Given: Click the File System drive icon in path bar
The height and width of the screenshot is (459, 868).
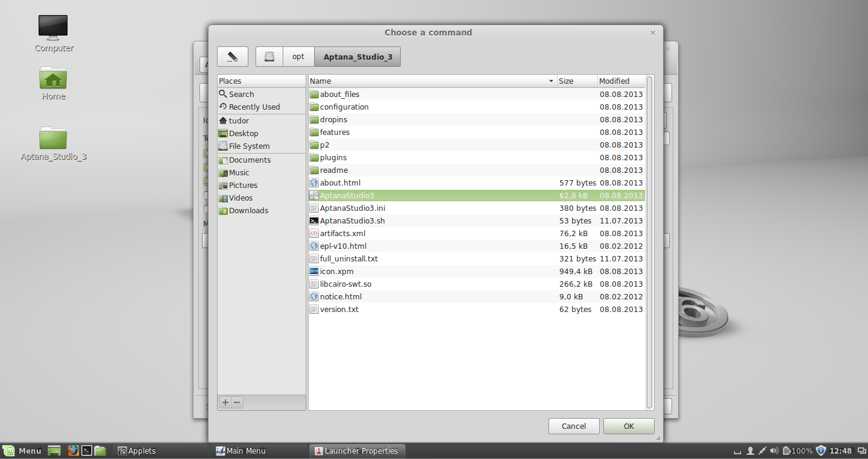Looking at the screenshot, I should pyautogui.click(x=269, y=56).
